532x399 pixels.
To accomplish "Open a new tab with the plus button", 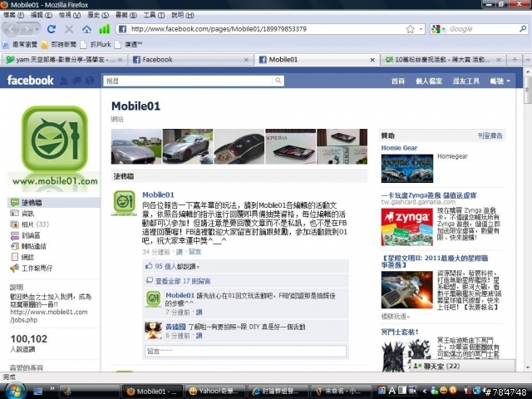I will [515, 60].
